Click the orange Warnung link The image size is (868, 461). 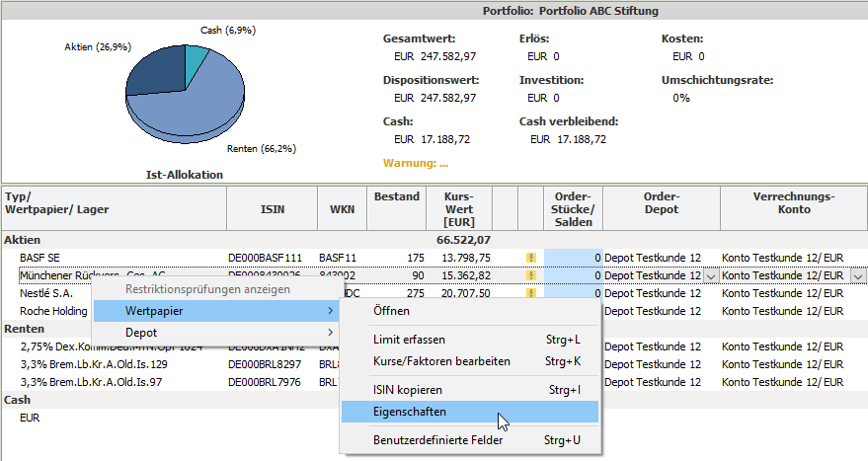click(415, 163)
